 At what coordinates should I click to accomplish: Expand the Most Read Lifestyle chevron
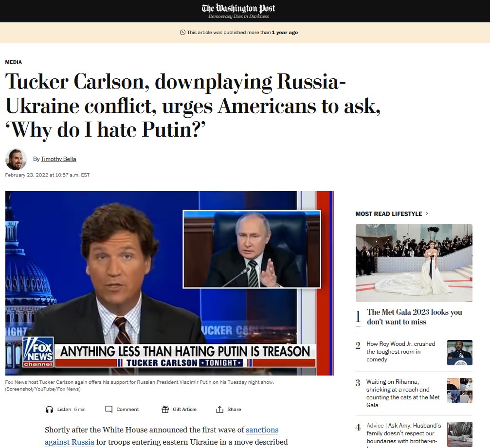pyautogui.click(x=427, y=214)
